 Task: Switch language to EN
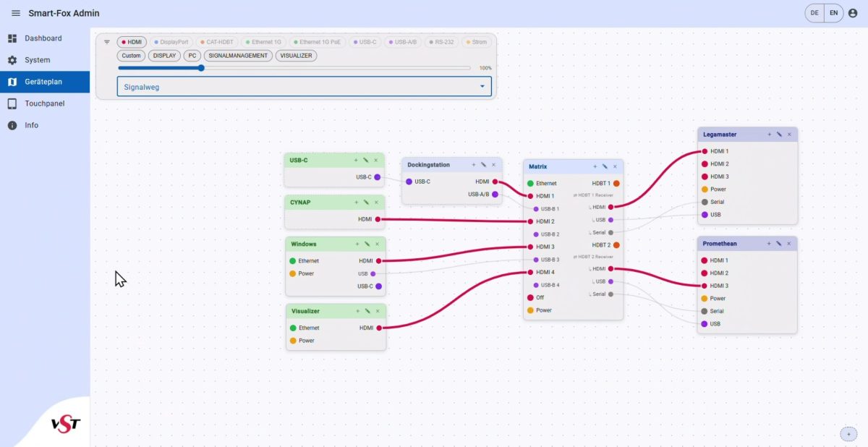pos(833,13)
